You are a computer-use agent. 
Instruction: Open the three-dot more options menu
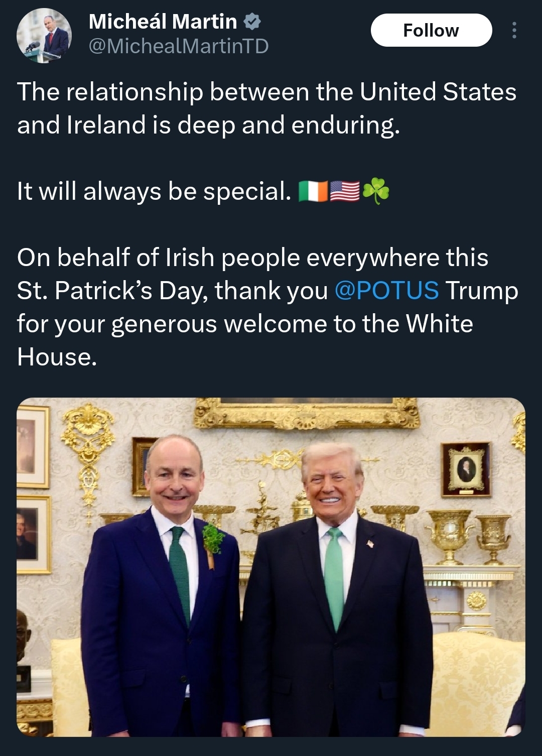click(x=513, y=31)
